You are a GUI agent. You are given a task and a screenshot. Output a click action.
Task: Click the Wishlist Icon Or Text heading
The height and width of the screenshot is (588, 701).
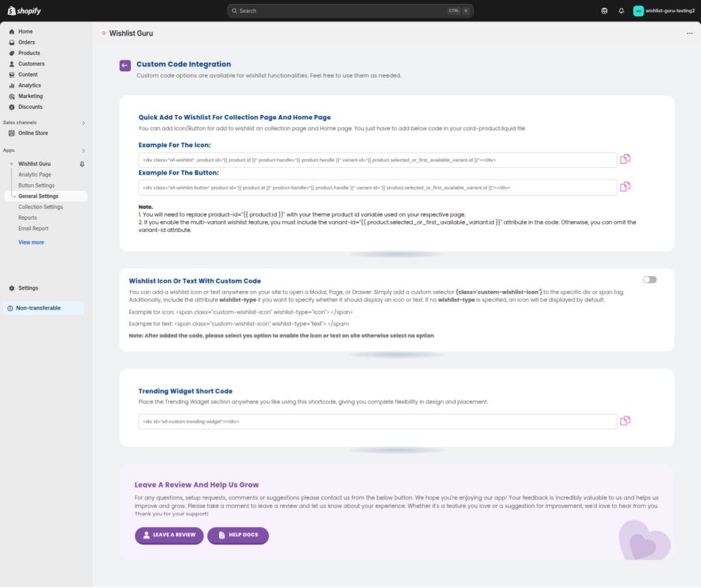pyautogui.click(x=195, y=281)
